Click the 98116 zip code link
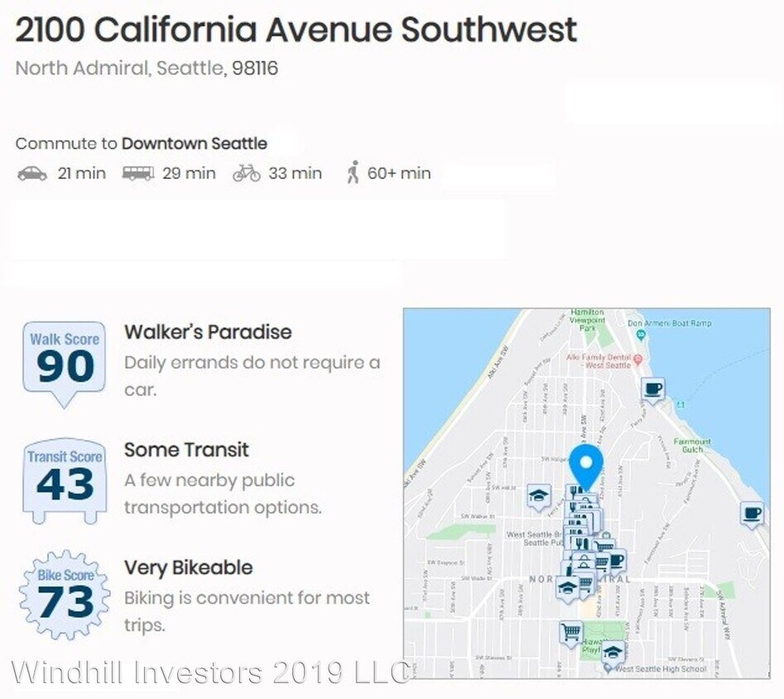Image resolution: width=784 pixels, height=699 pixels. point(254,68)
